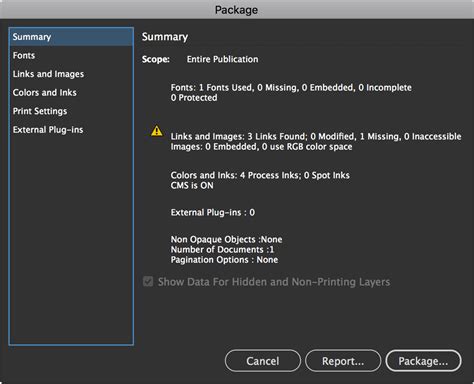474x384 pixels.
Task: Click the Report... button
Action: 343,361
